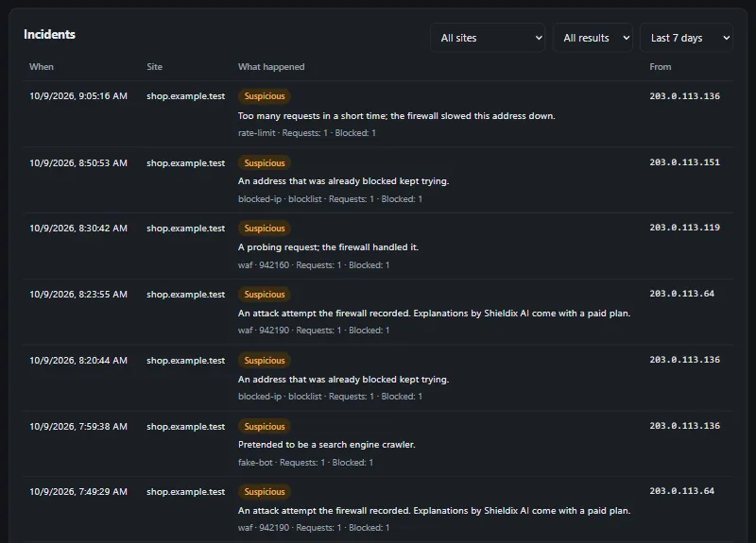Viewport: 756px width, 543px height.
Task: Click Suspicious badge on 8:30:42 AM row
Action: 265,228
